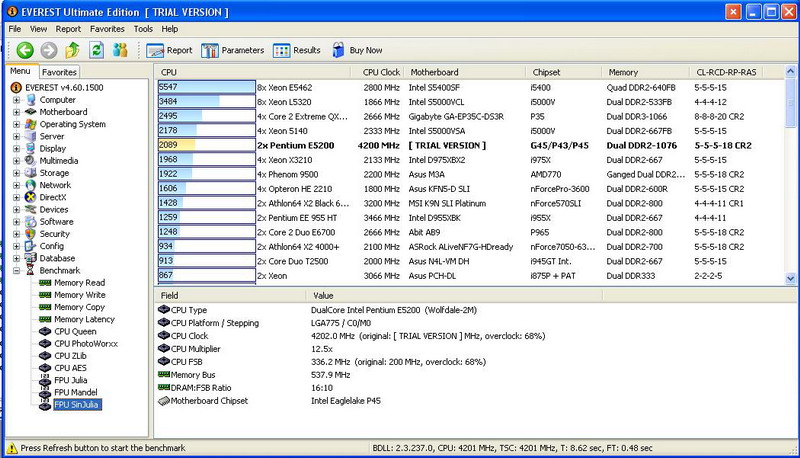This screenshot has height=458, width=800.
Task: Select the EVEREST v4.60.1500 root node
Action: 64,88
